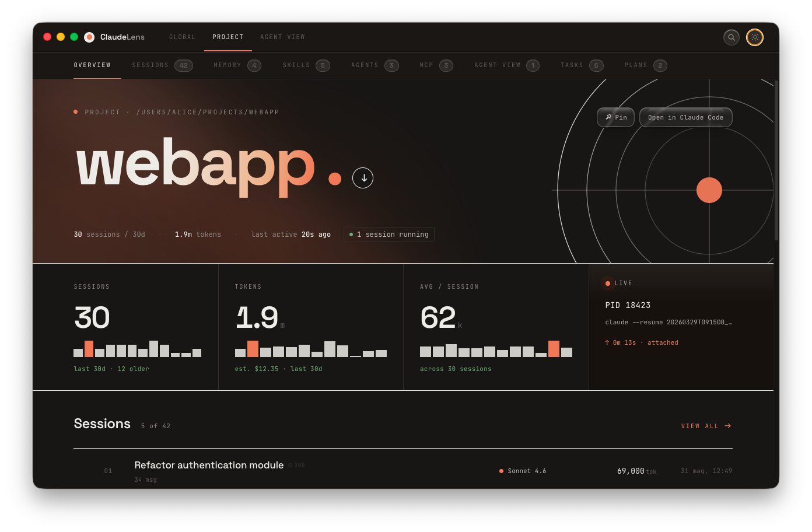Click the macOS yellow minimize button
Screen dimensions: 812x532
[x=61, y=37]
